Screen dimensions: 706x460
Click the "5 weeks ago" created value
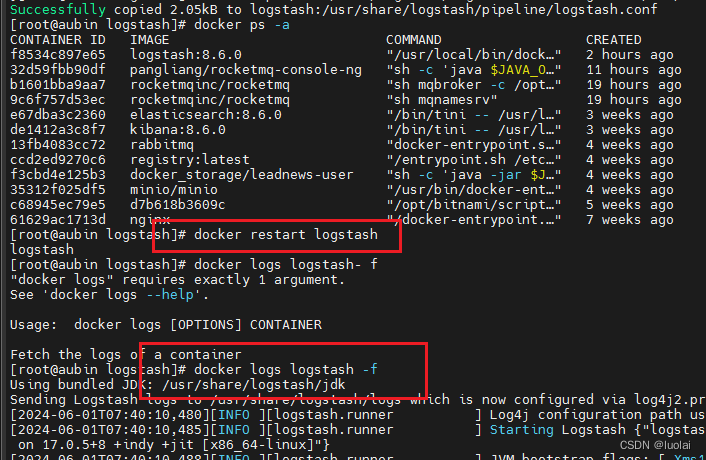click(630, 205)
